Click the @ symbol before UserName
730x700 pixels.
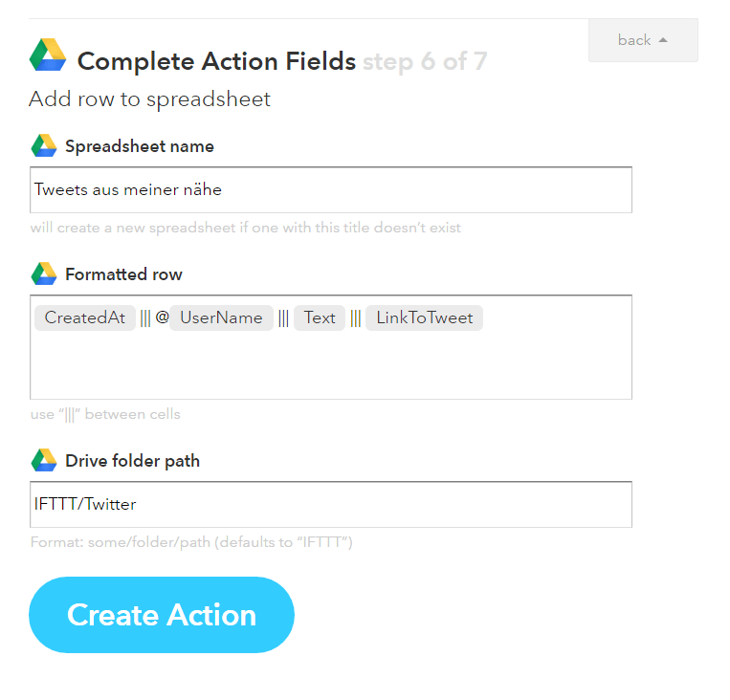point(162,317)
